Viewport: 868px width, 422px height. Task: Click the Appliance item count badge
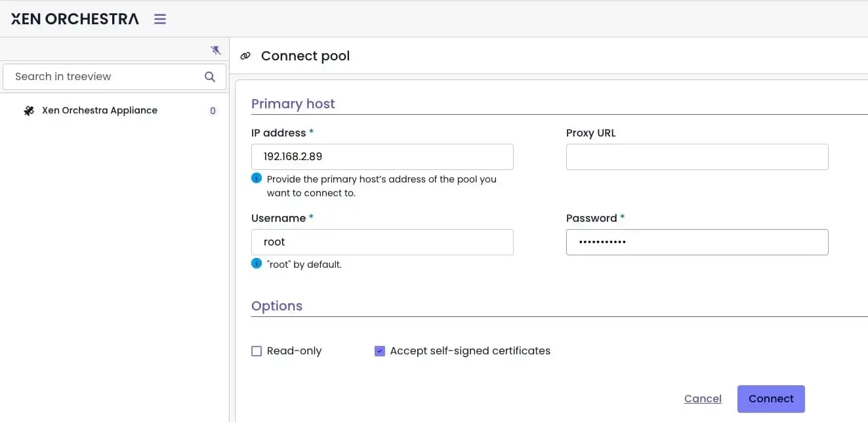(213, 111)
